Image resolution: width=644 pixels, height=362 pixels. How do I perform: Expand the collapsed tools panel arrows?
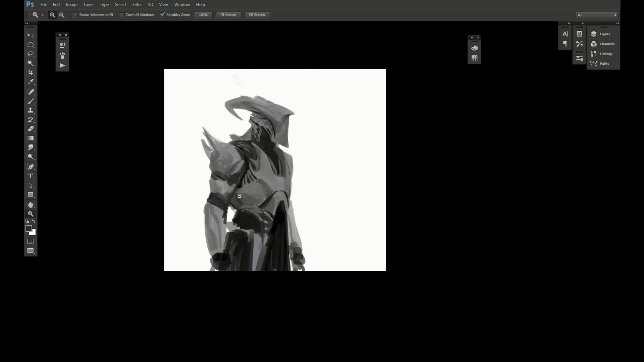(x=26, y=23)
